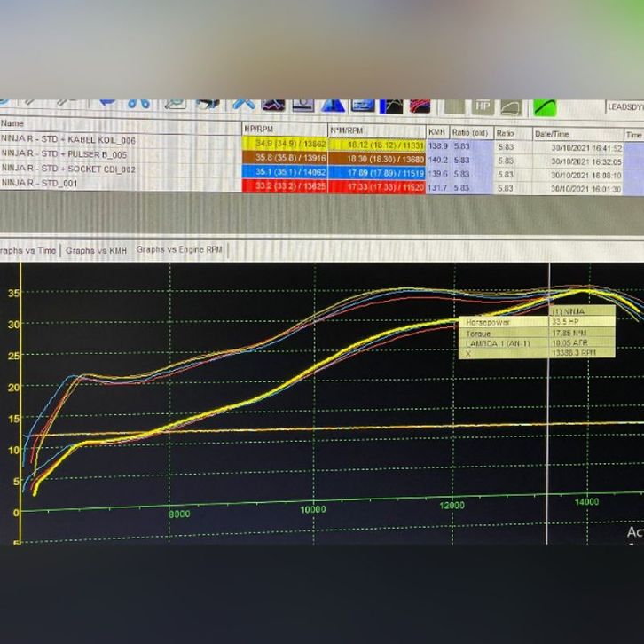The height and width of the screenshot is (644, 644).
Task: Select the green curve icon in toolbar
Action: coord(544,106)
